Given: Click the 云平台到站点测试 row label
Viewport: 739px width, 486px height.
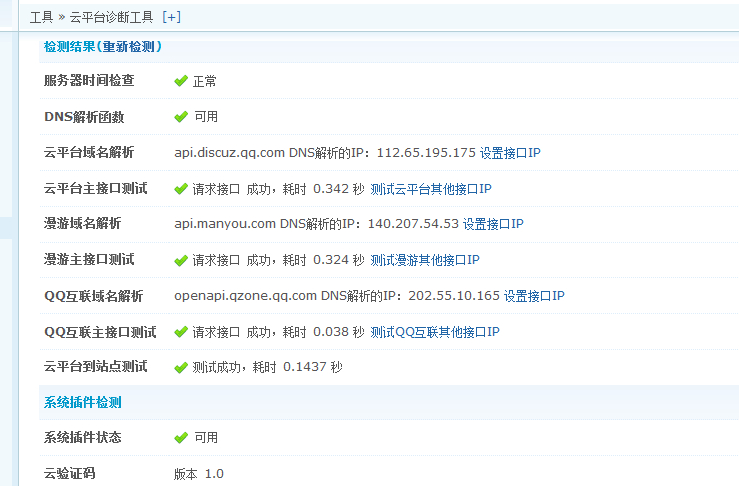Looking at the screenshot, I should [x=96, y=366].
